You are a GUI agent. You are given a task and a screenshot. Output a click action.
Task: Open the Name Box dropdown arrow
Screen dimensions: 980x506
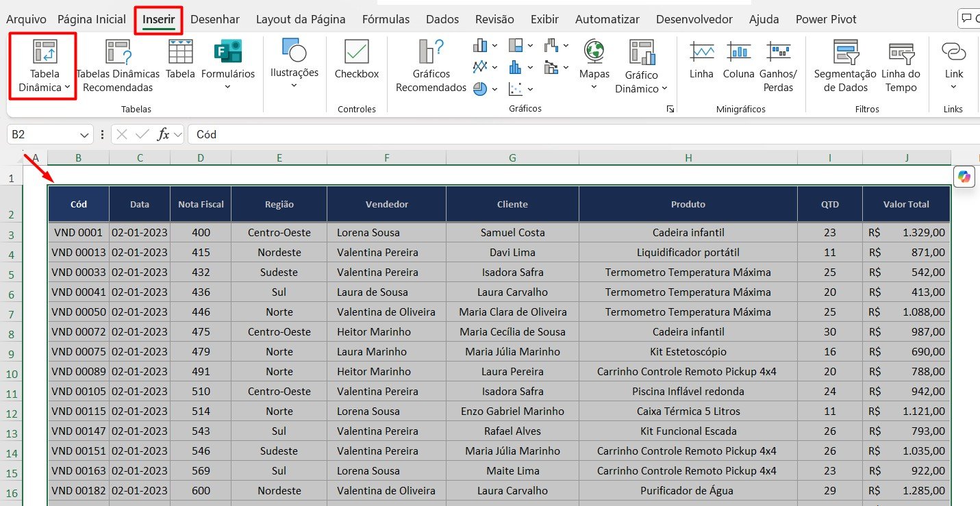(x=85, y=135)
